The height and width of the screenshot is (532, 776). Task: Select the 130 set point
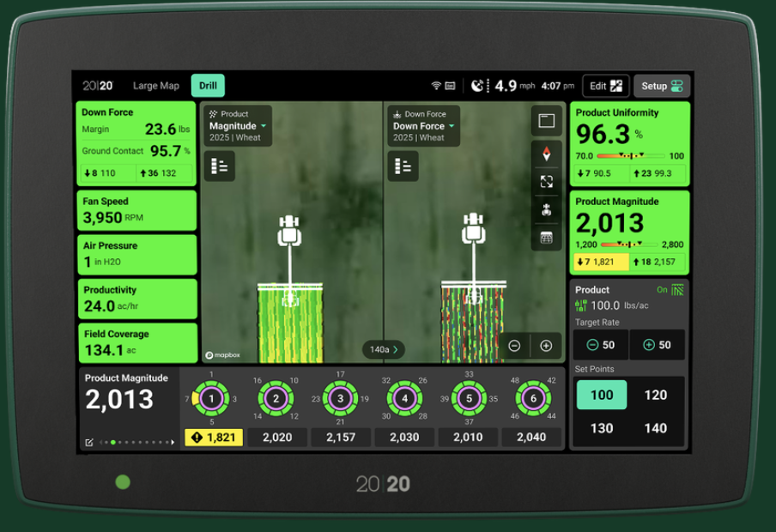tap(602, 428)
